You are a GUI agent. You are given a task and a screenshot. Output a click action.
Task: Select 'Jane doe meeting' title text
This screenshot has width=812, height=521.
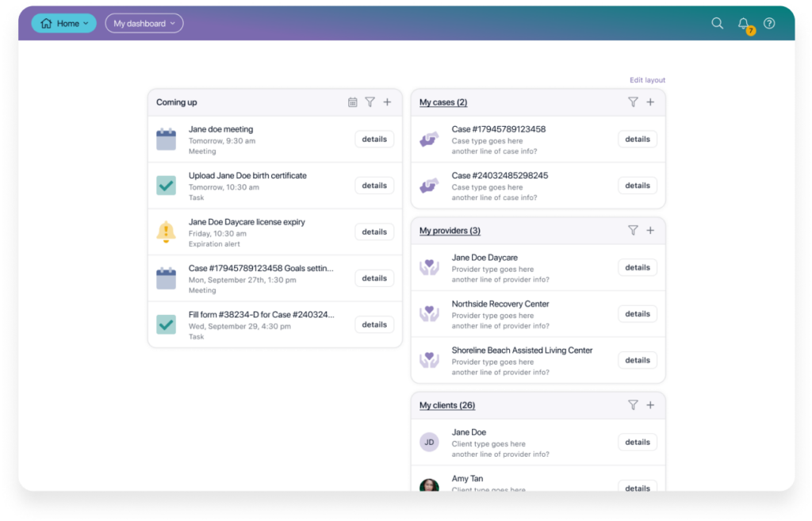220,129
